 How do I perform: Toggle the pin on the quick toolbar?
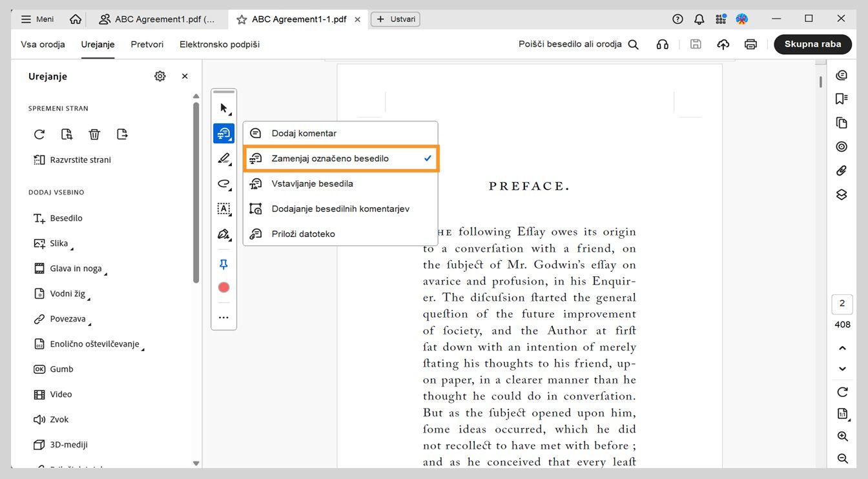[224, 265]
